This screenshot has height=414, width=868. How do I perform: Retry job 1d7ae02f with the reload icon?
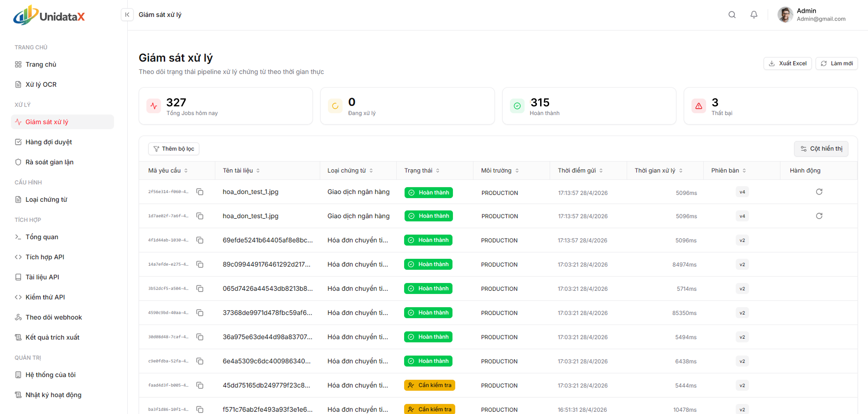pyautogui.click(x=819, y=216)
